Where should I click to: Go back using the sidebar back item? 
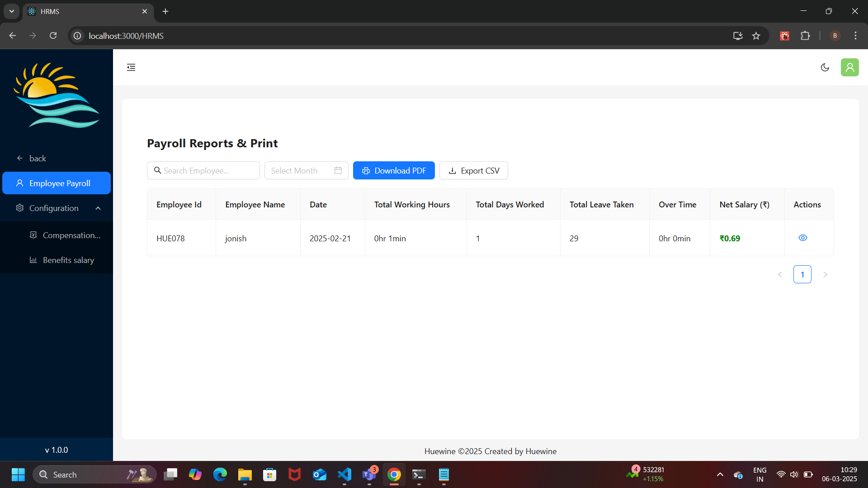click(x=57, y=158)
